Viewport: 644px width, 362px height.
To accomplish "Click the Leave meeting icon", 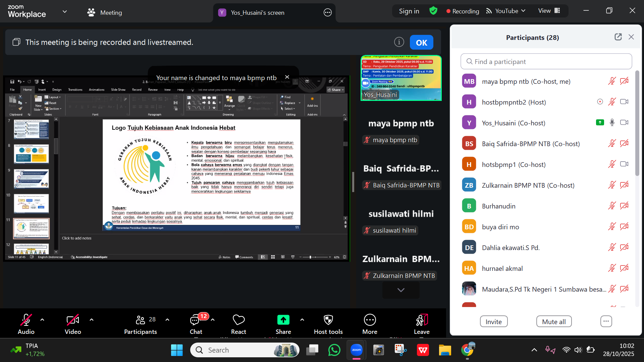I will tap(422, 320).
